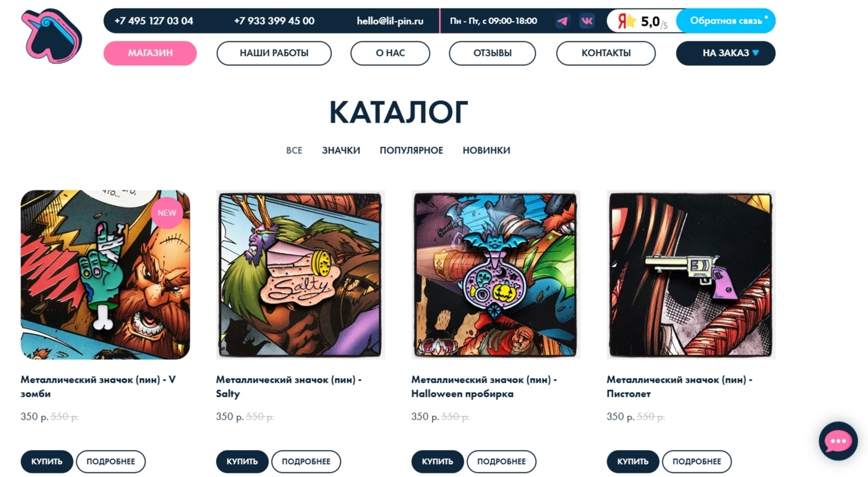Expand the НА ЗАКАЗ dropdown
Image resolution: width=868 pixels, height=477 pixels.
pos(725,53)
